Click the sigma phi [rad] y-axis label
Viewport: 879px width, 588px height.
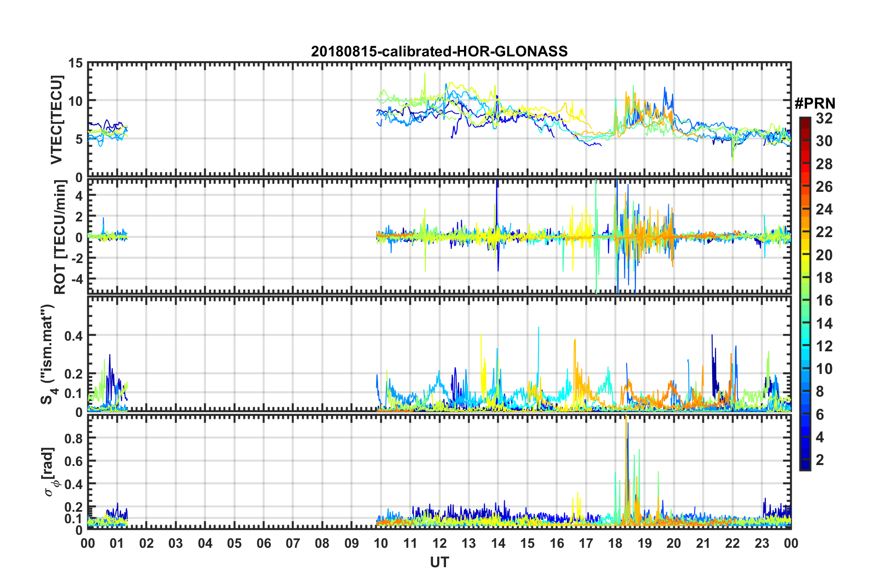[x=49, y=472]
